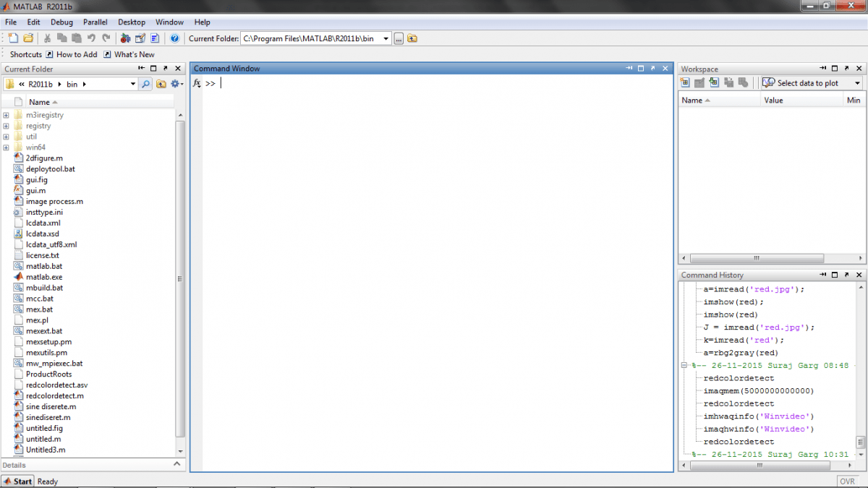Screen dimensions: 868x488
Task: Click the Save Workspace icon
Action: pyautogui.click(x=729, y=83)
